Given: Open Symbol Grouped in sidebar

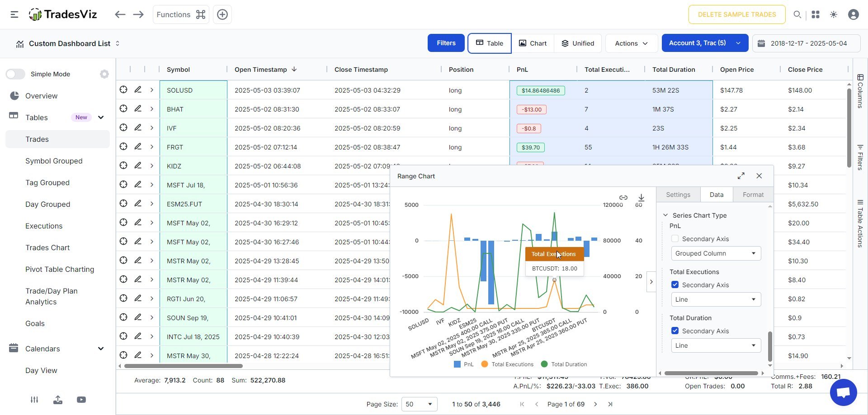Looking at the screenshot, I should [x=54, y=161].
